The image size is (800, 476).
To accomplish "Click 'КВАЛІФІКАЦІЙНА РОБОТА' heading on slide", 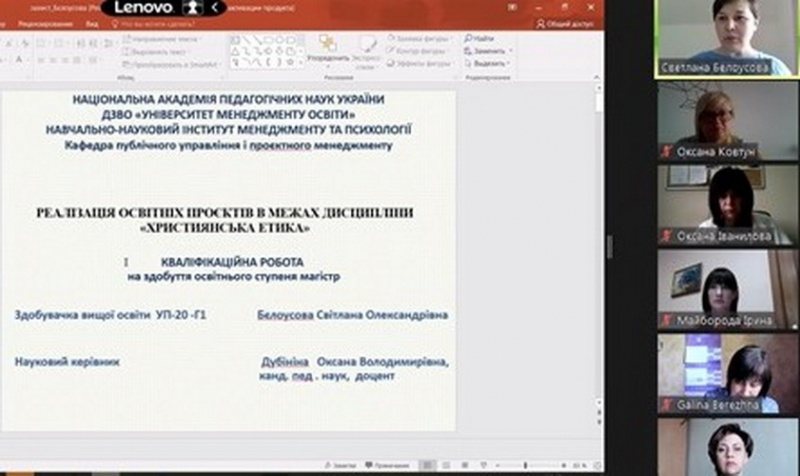I will pyautogui.click(x=232, y=262).
